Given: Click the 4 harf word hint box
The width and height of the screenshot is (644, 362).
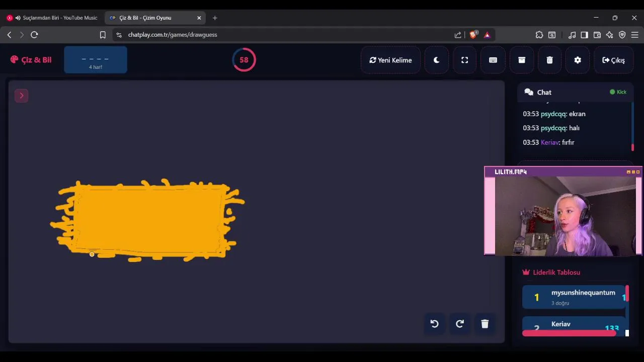Looking at the screenshot, I should (96, 60).
